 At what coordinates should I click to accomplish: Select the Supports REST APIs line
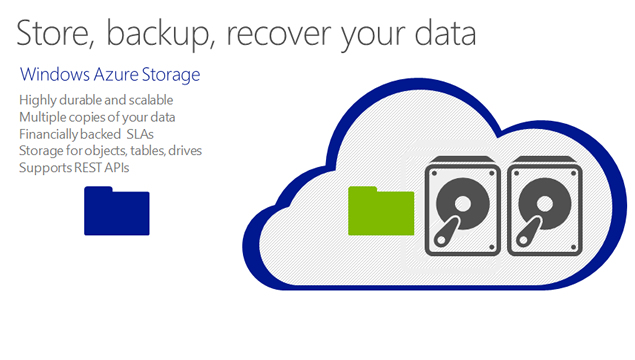(x=74, y=168)
